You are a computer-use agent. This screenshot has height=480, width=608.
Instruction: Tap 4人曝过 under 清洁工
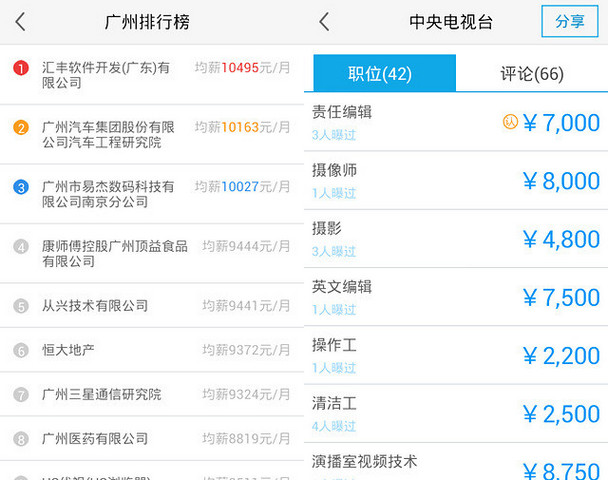click(334, 426)
